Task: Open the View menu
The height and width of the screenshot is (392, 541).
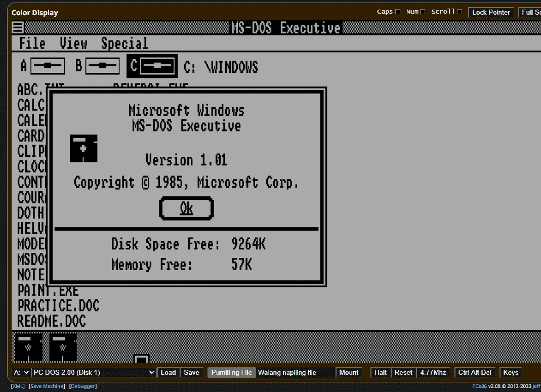Action: (73, 43)
